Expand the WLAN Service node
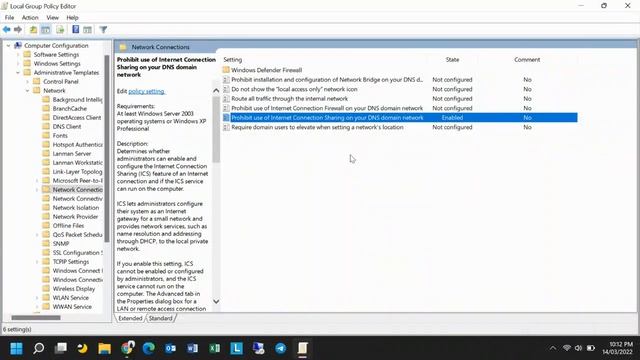Image resolution: width=640 pixels, height=360 pixels. pyautogui.click(x=37, y=298)
